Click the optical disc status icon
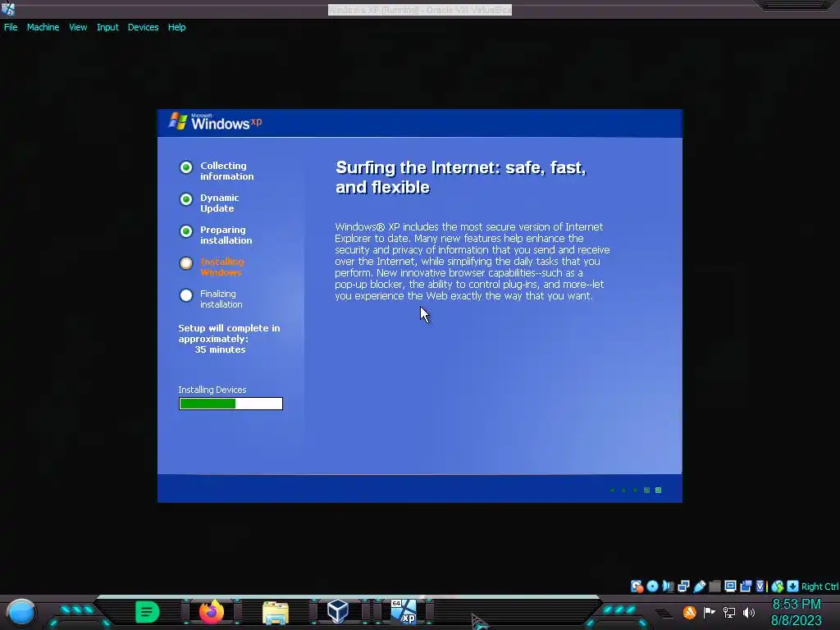840x630 pixels. [652, 586]
